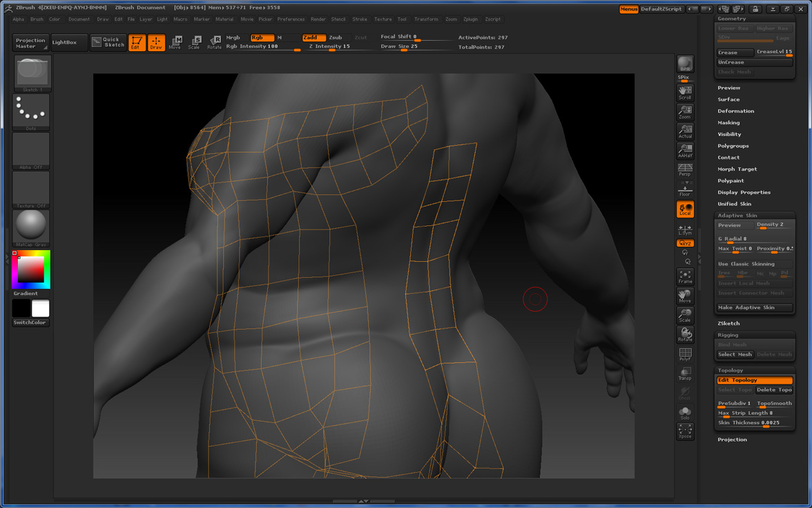
Task: Click the Select Mesh button
Action: click(735, 355)
